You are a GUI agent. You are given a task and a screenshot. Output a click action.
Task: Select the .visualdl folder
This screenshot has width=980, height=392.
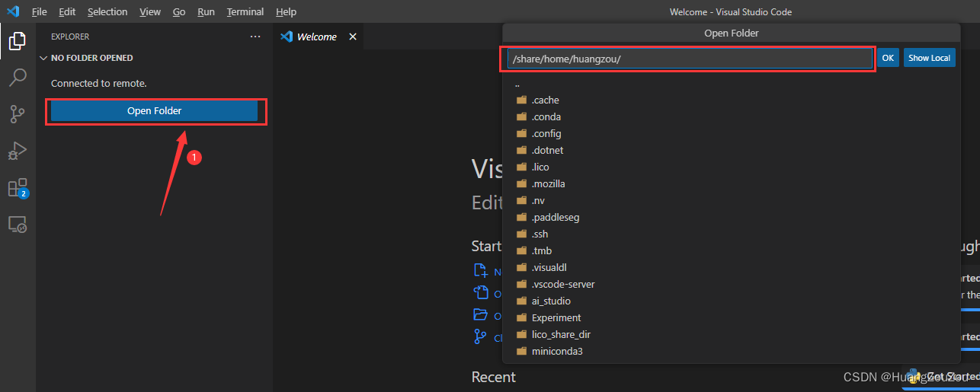tap(731, 268)
